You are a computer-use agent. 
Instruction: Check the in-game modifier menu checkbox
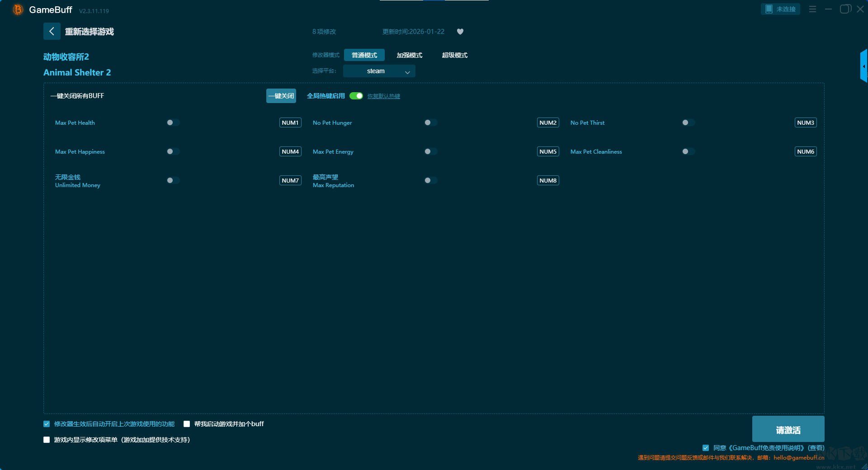pos(47,440)
